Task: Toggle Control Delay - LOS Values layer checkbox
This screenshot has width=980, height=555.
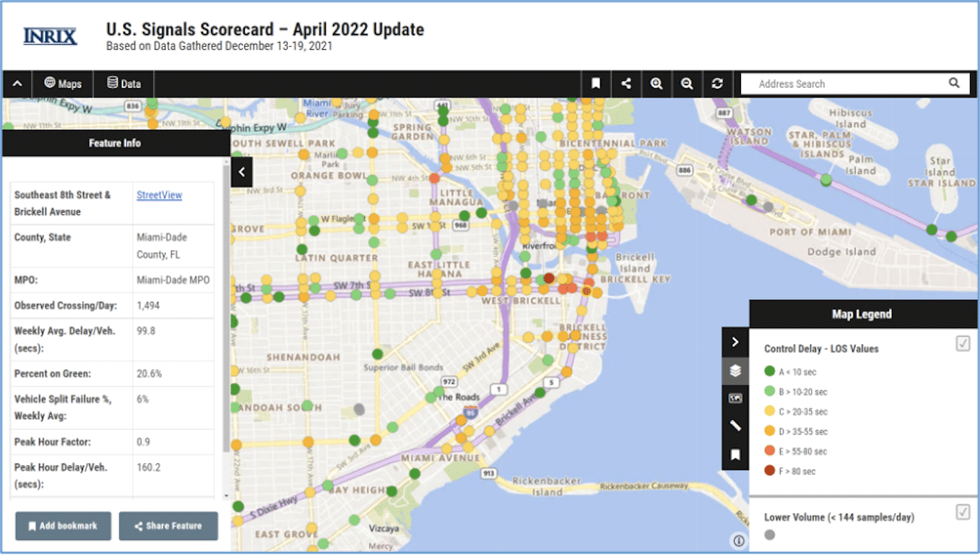Action: coord(963,344)
